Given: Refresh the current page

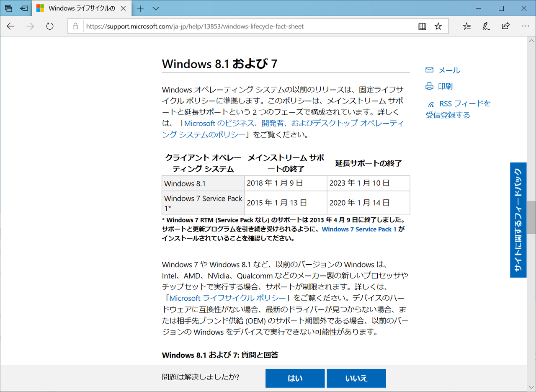Looking at the screenshot, I should (50, 26).
